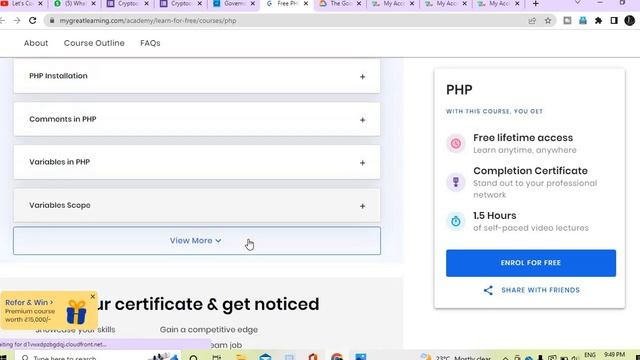
Task: Toggle the browser side panel icon
Action: (614, 20)
